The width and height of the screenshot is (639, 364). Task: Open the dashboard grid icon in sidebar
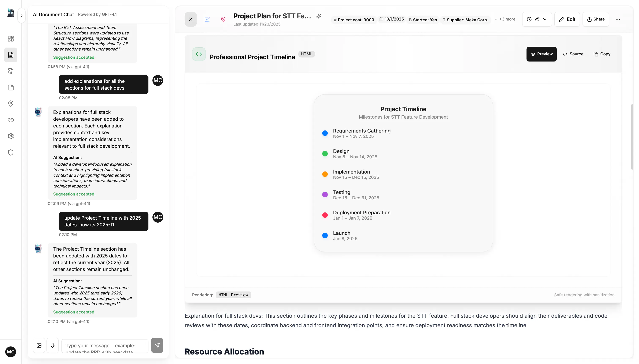point(11,38)
